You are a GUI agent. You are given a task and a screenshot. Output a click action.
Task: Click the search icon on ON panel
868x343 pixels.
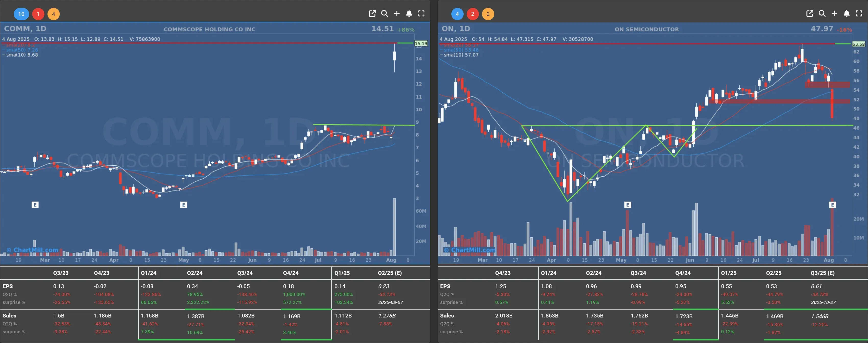tap(822, 14)
